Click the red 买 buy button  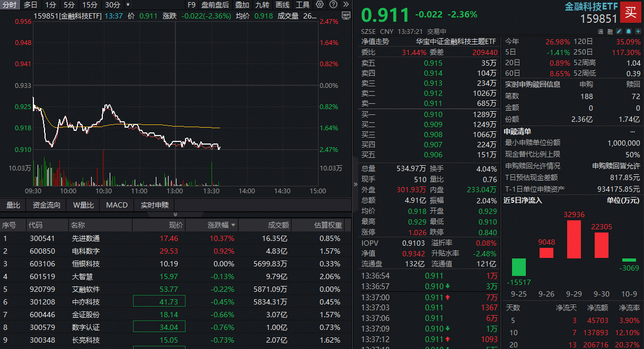[x=631, y=13]
